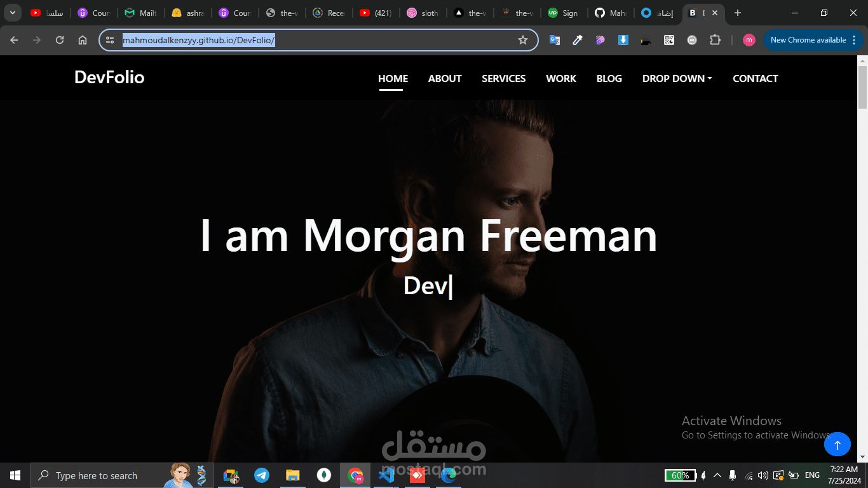Click the back-to-top arrow button

(837, 445)
